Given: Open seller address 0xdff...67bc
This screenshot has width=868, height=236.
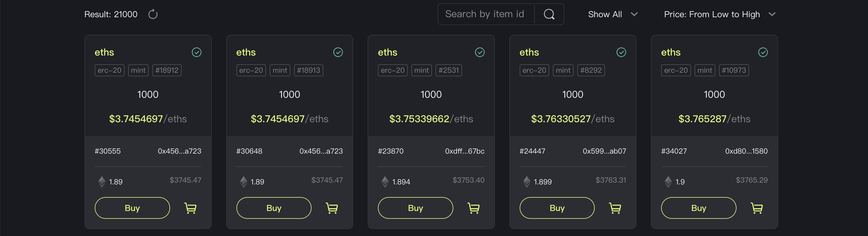Looking at the screenshot, I should pos(465,151).
